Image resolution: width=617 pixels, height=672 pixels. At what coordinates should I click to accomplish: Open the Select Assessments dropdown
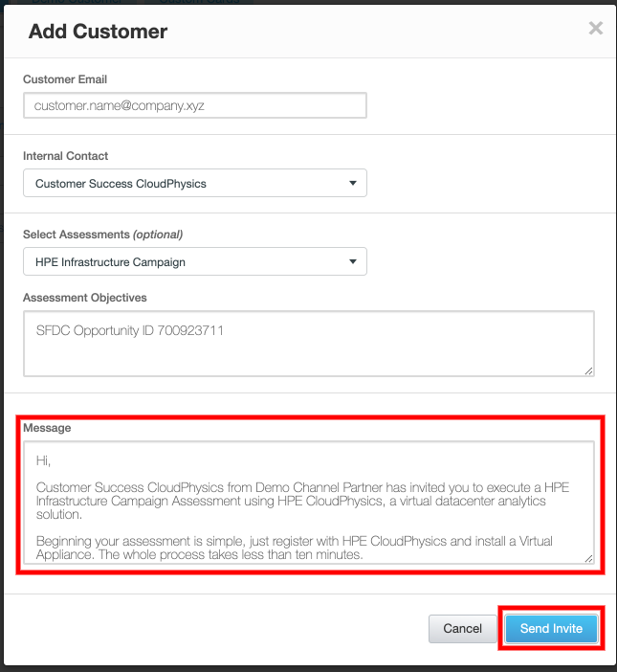[195, 261]
